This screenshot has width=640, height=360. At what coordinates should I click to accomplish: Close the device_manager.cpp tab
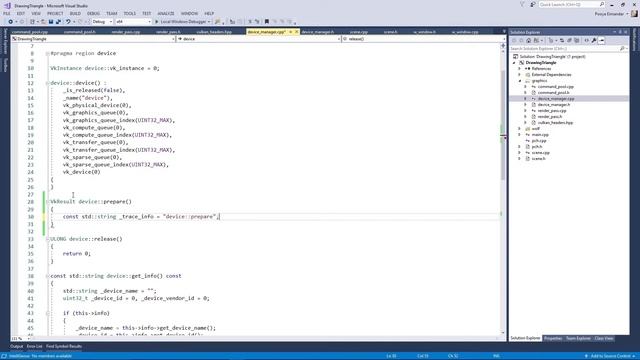[x=296, y=32]
